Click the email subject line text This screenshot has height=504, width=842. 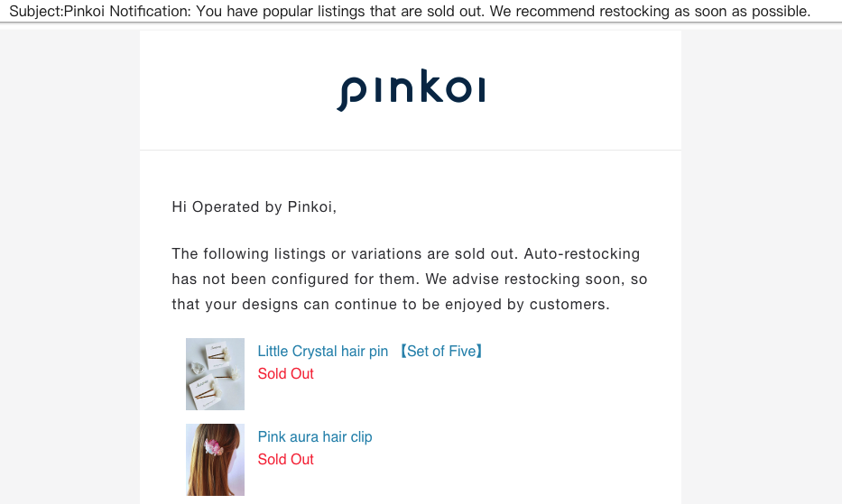click(410, 12)
